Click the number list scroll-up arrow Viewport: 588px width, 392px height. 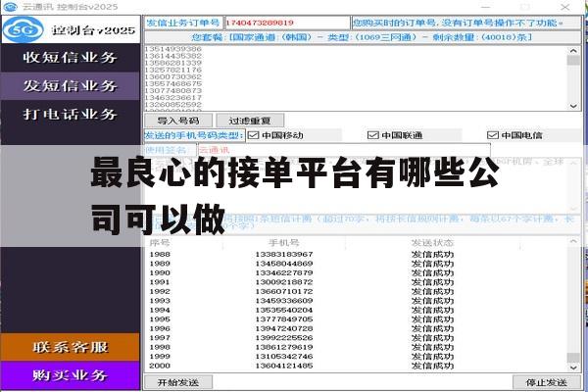click(573, 51)
